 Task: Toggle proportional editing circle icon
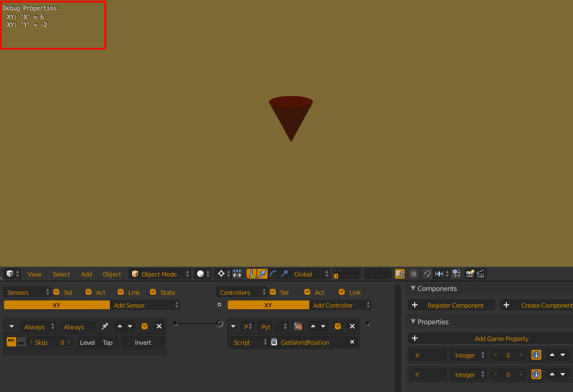(x=414, y=274)
